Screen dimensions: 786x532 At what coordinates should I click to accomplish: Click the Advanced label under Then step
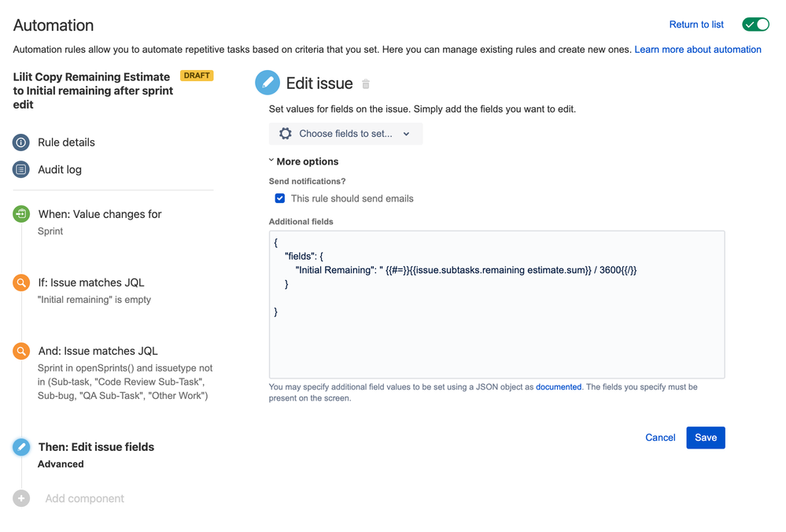click(61, 464)
